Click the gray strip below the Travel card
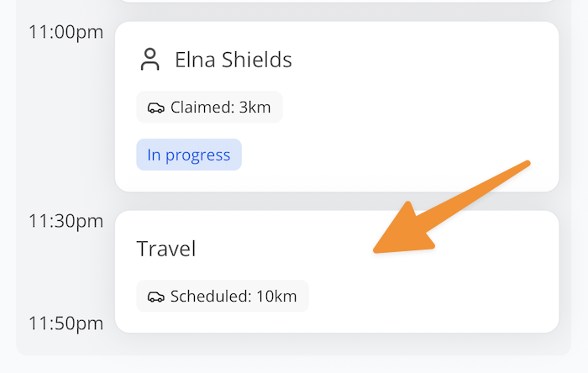This screenshot has width=588, height=373. (336, 344)
